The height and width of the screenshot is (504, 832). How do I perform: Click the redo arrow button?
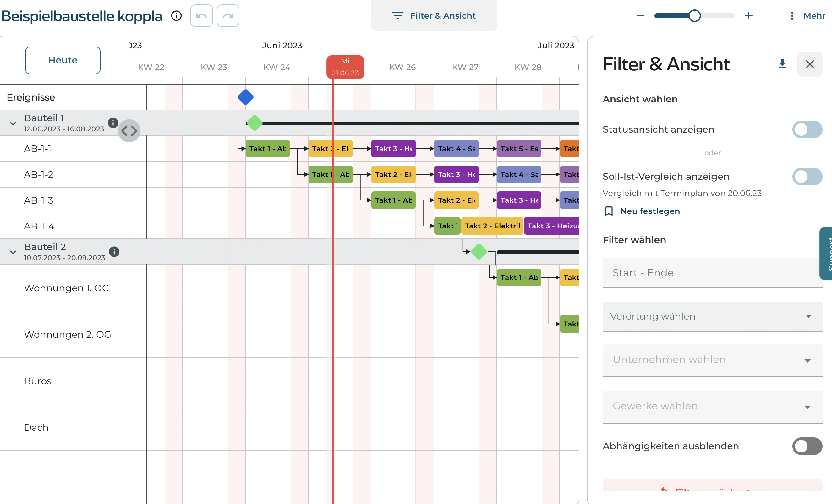(228, 16)
